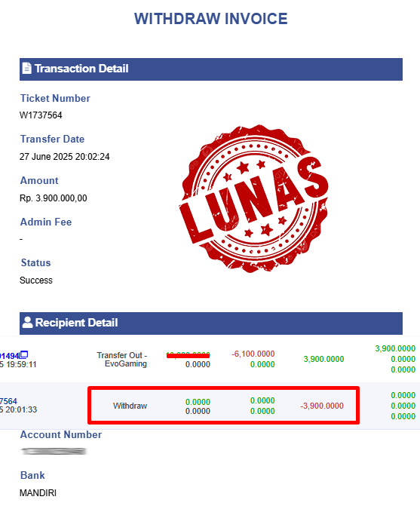Viewport: 420px width, 515px height.
Task: Click the timestamp ending 20:01:33
Action: pyautogui.click(x=18, y=409)
